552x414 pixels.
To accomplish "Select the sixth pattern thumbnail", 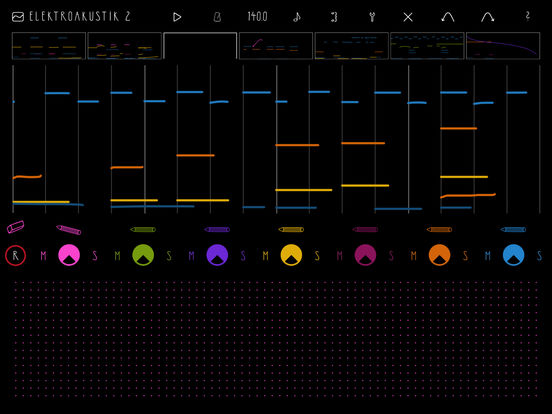I will [x=427, y=46].
